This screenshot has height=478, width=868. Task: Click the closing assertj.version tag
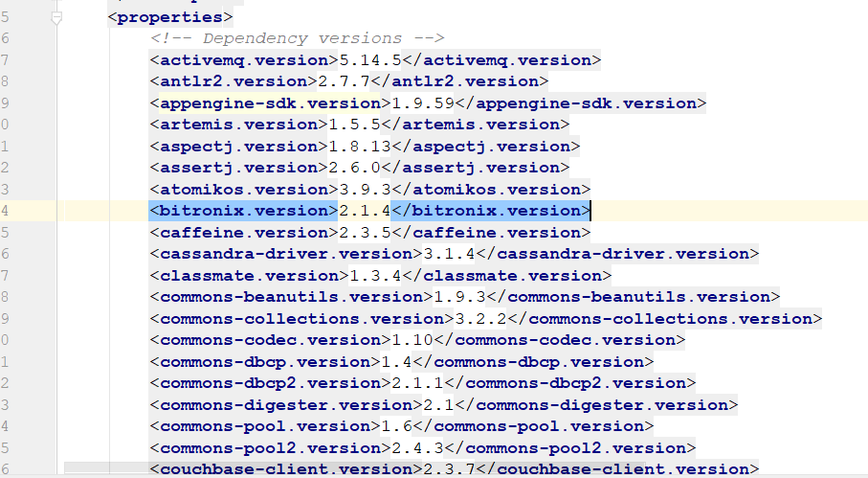coord(475,168)
